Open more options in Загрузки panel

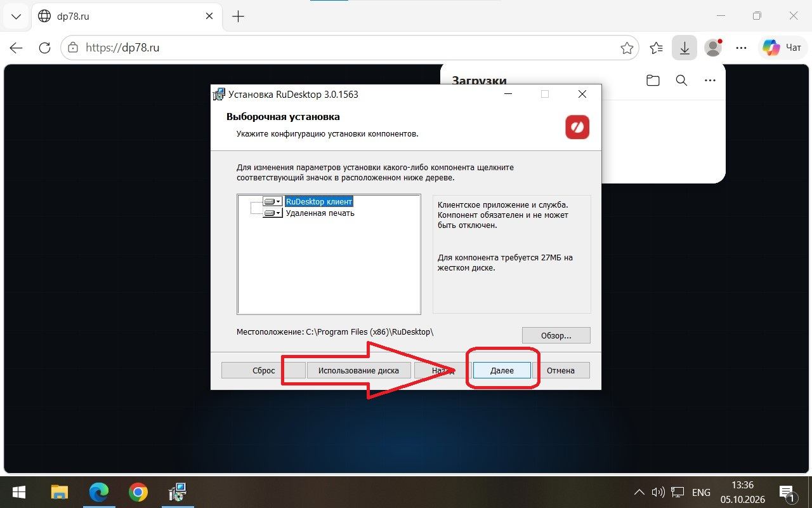[x=710, y=81]
